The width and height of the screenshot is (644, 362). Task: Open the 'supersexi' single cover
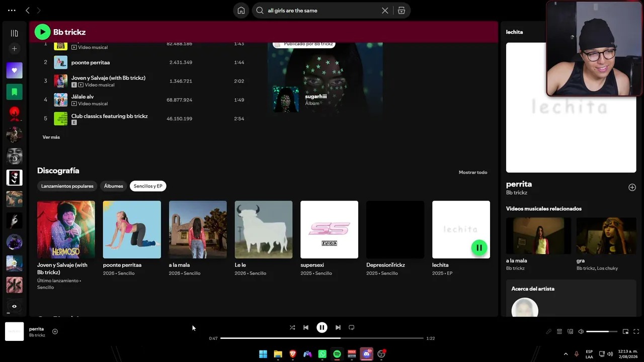[x=330, y=230]
